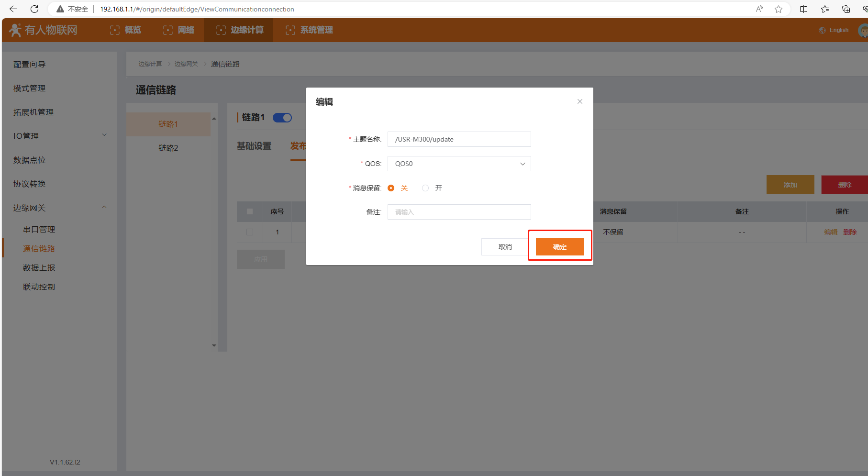868x476 pixels.
Task: Click the read aloud icon in address bar
Action: (x=759, y=9)
